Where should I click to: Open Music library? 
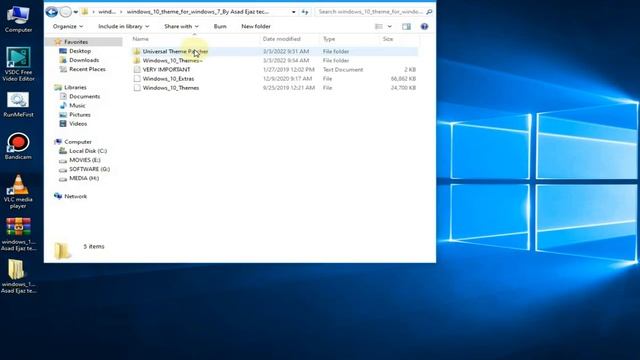coord(77,105)
